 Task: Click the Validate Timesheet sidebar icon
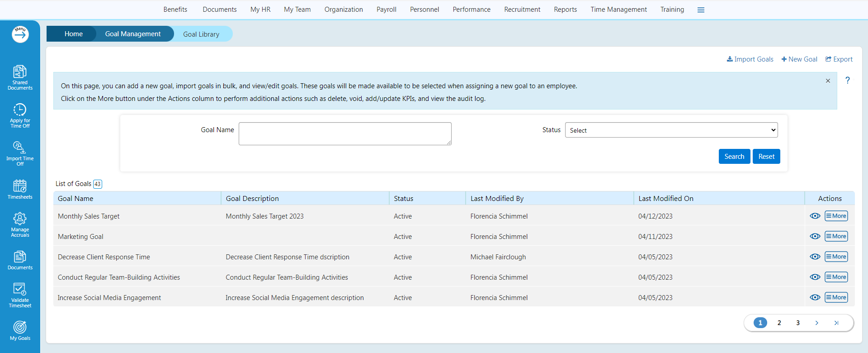click(x=20, y=295)
